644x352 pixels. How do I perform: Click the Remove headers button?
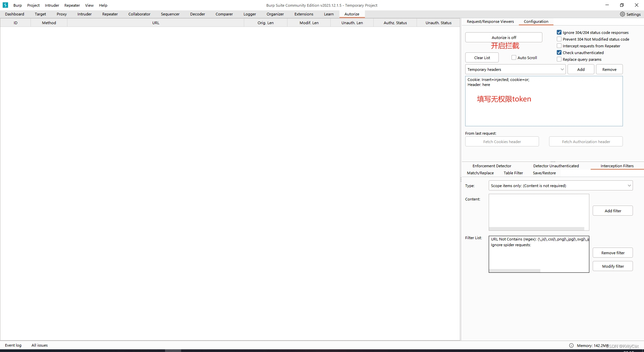pos(609,69)
